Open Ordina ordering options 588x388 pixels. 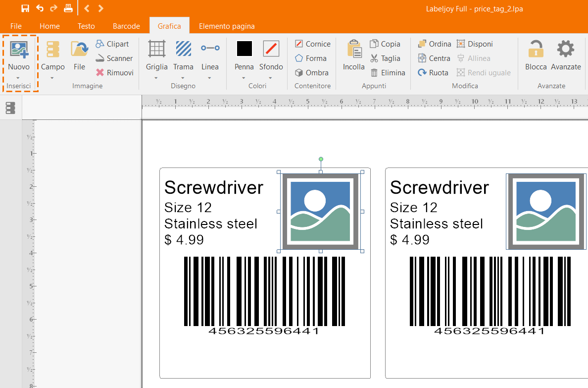coord(434,44)
